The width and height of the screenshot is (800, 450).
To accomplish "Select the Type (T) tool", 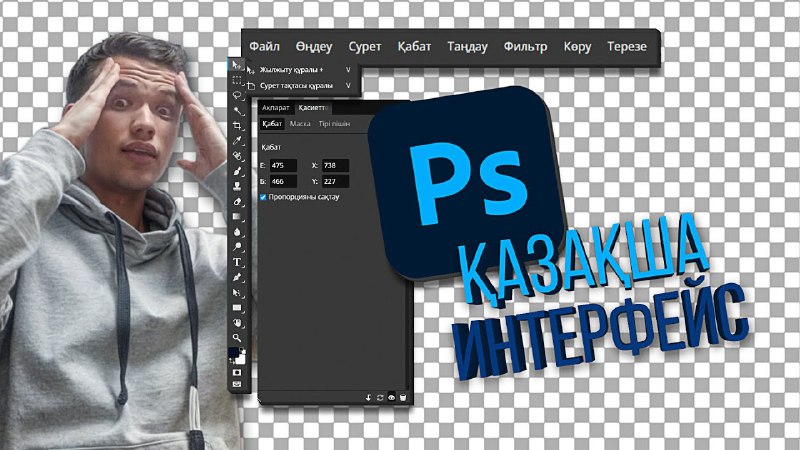I will [237, 262].
